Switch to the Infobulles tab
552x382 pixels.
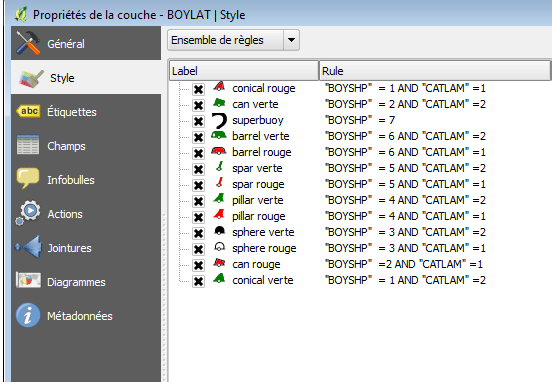[x=86, y=180]
